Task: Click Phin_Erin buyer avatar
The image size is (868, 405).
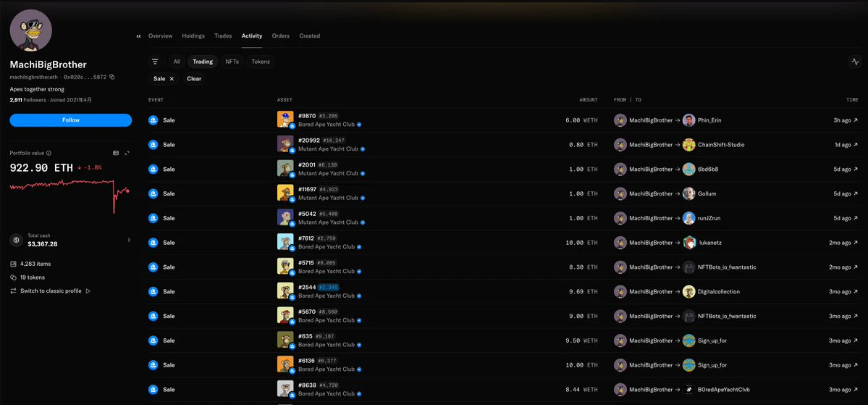Action: (688, 120)
